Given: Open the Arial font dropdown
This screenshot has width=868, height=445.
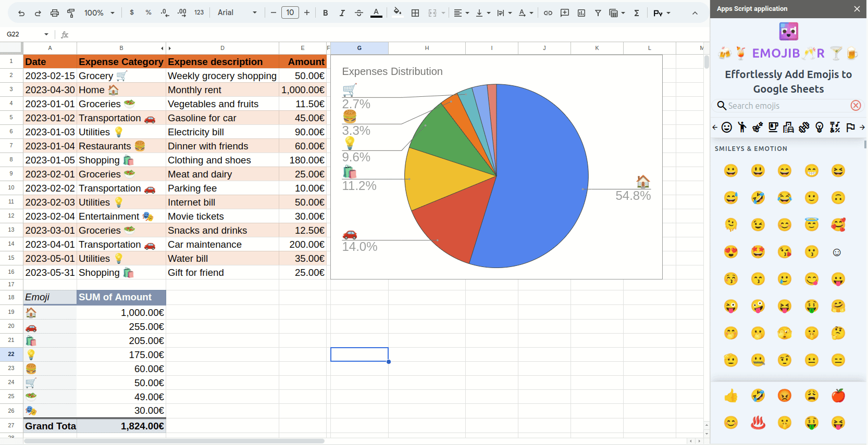Looking at the screenshot, I should [x=237, y=13].
